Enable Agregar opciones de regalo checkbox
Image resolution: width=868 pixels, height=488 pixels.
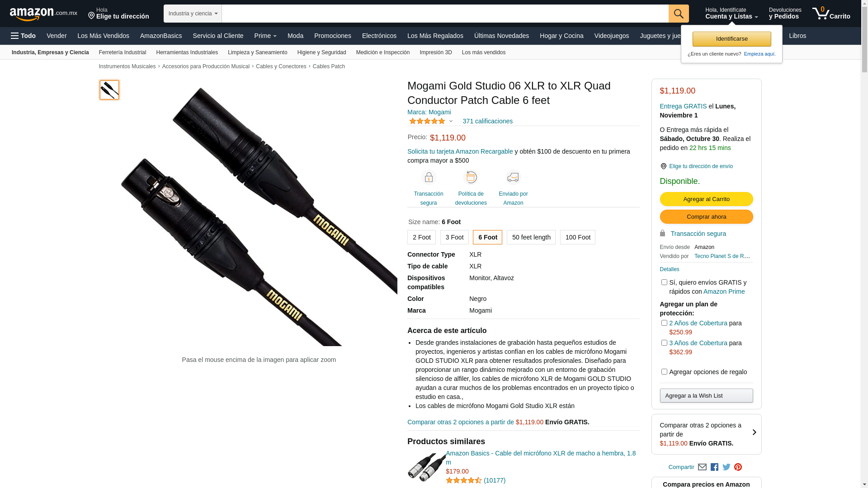point(664,372)
